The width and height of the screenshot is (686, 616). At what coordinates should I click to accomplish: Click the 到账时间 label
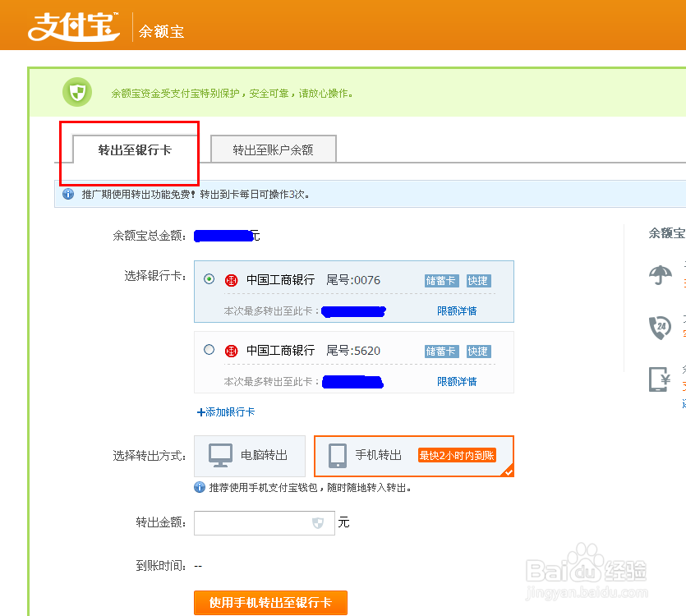(161, 566)
